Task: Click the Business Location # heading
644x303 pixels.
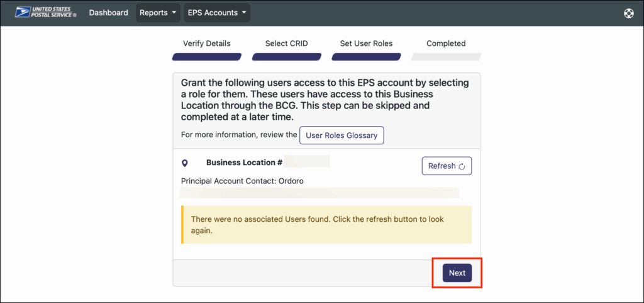Action: [244, 163]
